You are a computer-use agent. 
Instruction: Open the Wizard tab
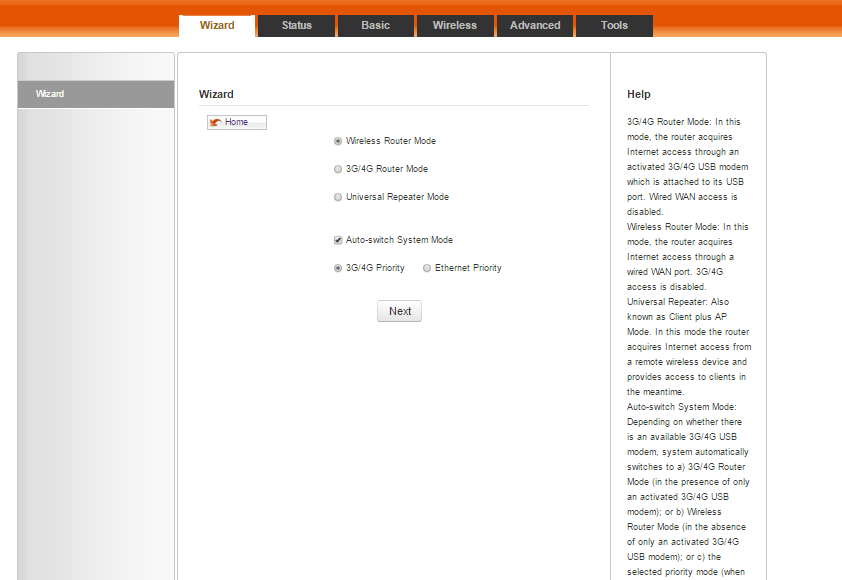(217, 25)
